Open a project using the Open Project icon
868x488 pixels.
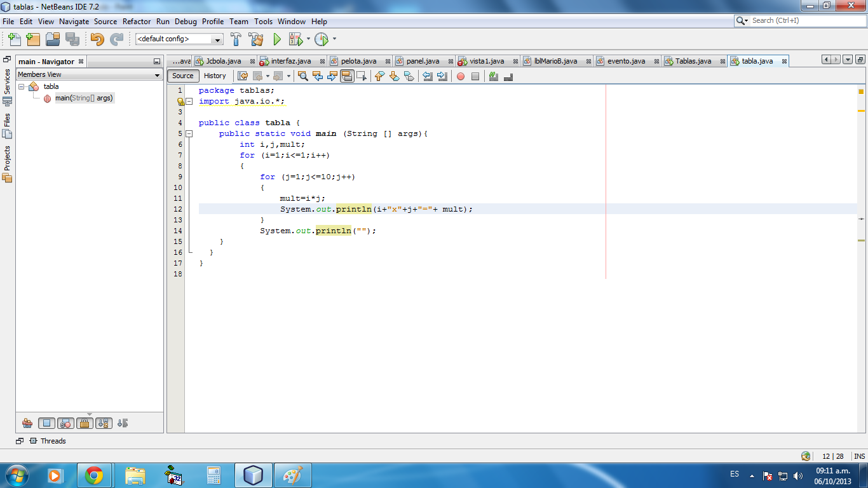[53, 39]
